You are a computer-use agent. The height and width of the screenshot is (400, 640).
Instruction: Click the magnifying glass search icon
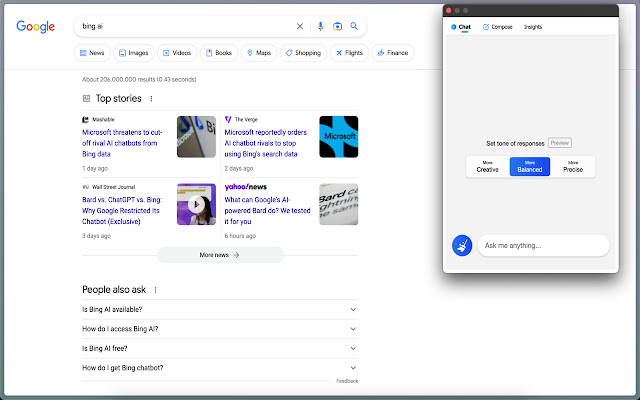click(x=354, y=26)
